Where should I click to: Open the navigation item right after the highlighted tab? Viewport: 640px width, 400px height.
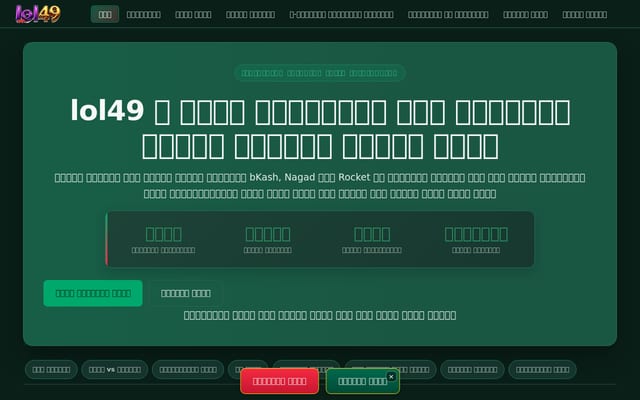[x=144, y=14]
